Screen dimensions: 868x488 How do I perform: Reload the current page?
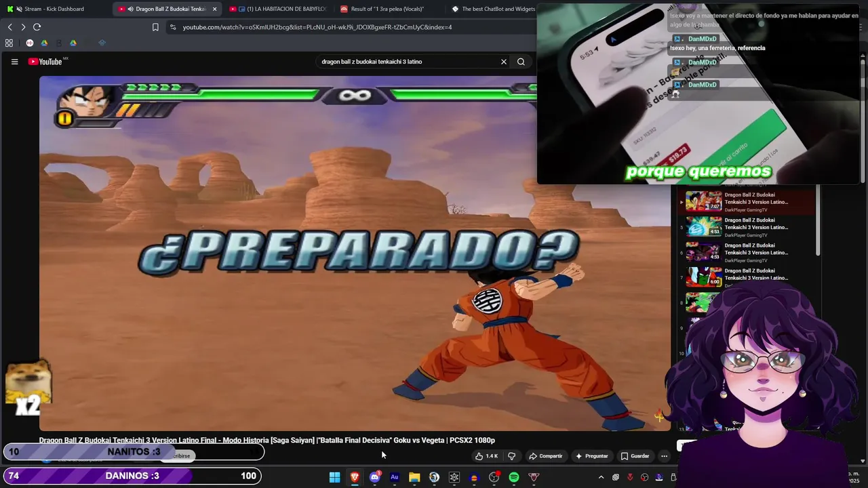click(x=37, y=27)
